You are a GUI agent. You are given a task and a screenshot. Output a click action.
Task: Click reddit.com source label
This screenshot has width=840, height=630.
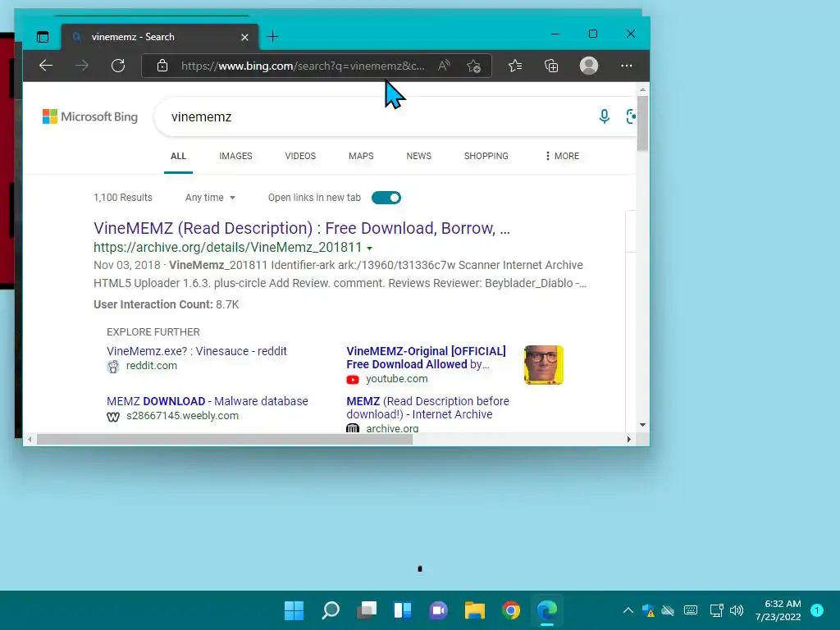click(152, 365)
